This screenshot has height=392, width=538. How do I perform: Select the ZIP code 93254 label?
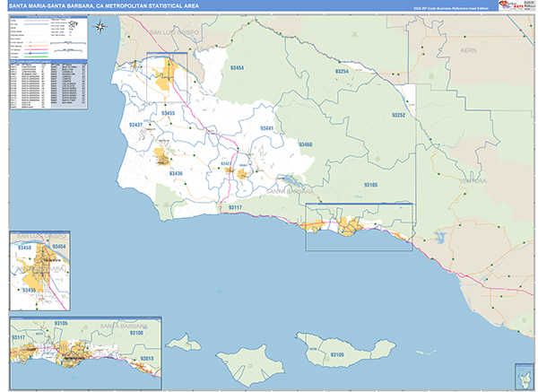point(341,71)
